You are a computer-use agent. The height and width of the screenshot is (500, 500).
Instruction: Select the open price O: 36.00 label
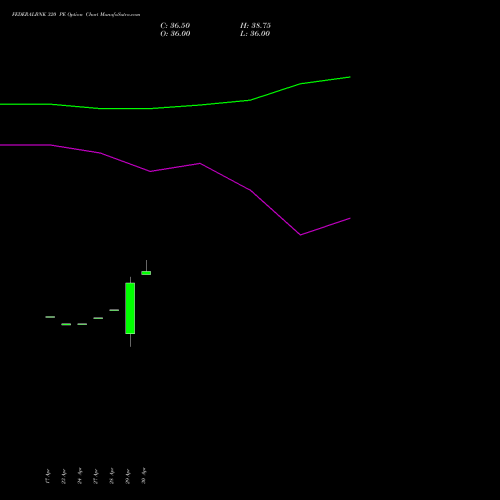click(x=175, y=34)
